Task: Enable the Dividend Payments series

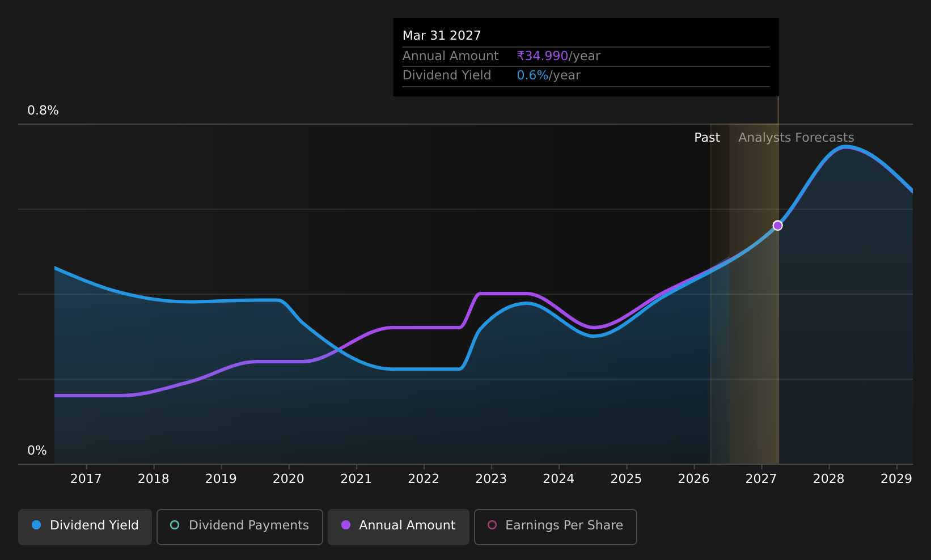Action: (x=240, y=527)
